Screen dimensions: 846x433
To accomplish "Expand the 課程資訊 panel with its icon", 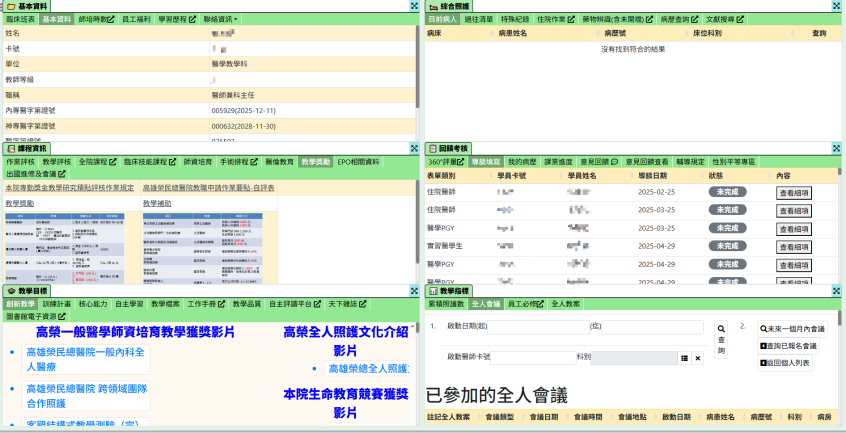I will (414, 147).
